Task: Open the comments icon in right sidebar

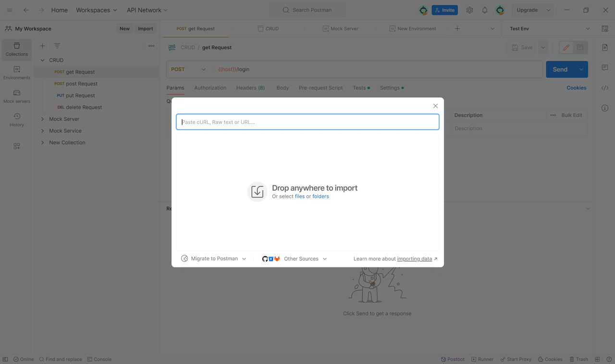Action: pos(605,68)
